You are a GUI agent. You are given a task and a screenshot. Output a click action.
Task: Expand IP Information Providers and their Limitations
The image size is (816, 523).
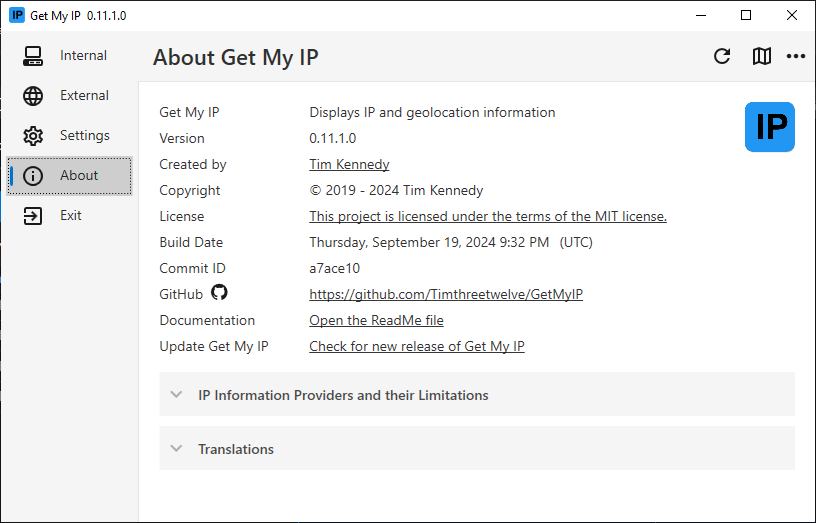(x=477, y=394)
